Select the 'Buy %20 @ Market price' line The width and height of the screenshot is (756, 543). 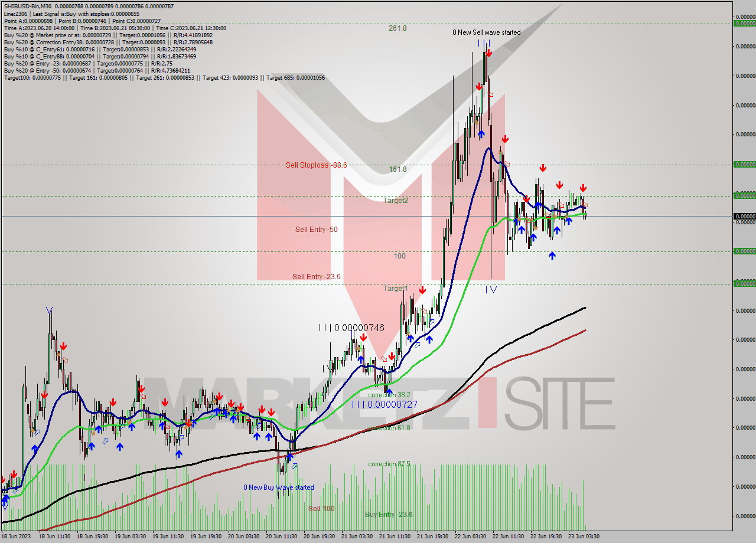(108, 35)
